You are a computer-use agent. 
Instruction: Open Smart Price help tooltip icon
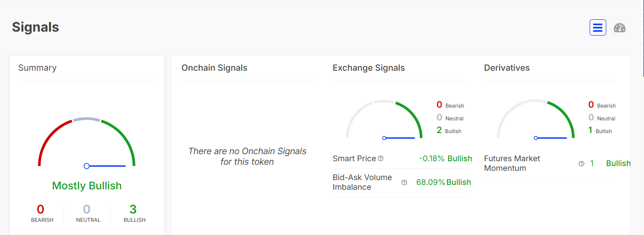click(381, 159)
